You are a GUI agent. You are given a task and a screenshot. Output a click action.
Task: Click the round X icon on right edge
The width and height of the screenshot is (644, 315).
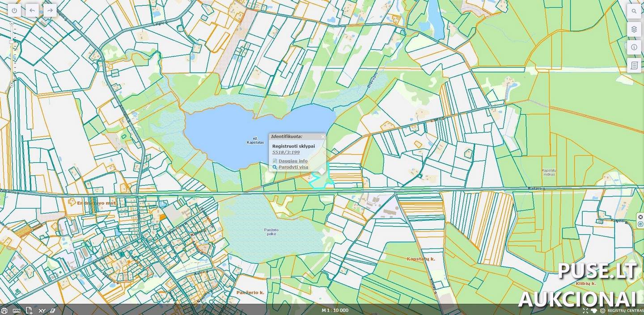coord(640,217)
